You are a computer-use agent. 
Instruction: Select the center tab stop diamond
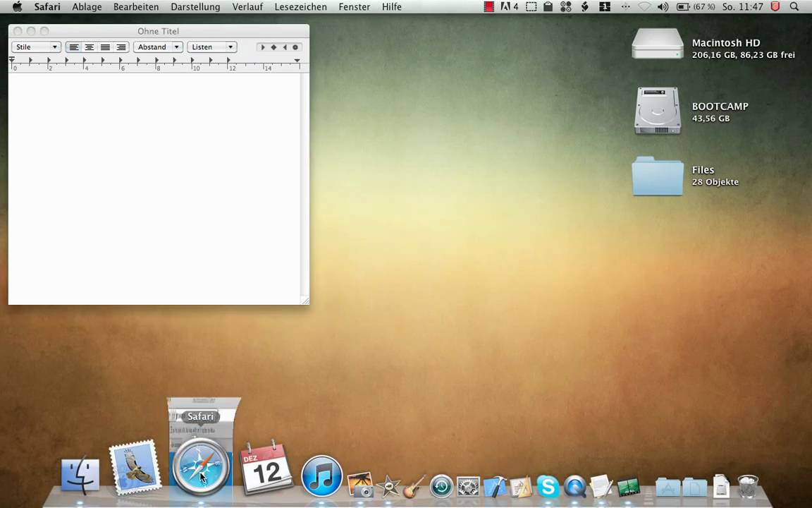click(x=273, y=47)
